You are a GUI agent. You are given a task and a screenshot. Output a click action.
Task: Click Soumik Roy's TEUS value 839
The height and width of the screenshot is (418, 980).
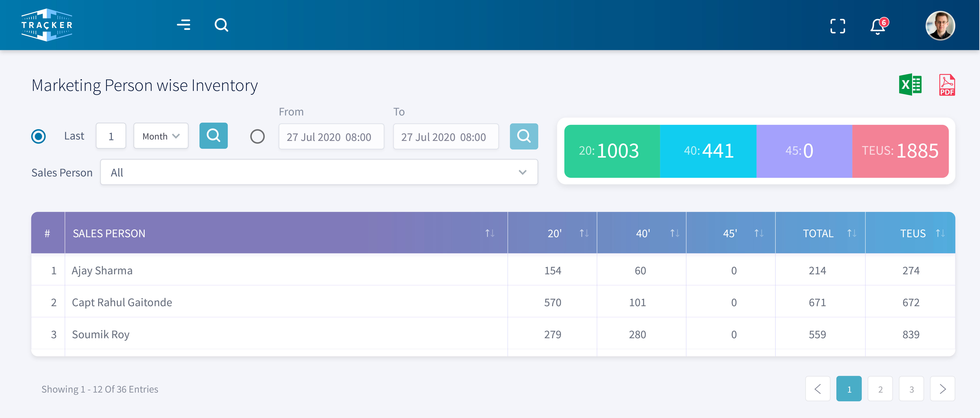pyautogui.click(x=911, y=335)
